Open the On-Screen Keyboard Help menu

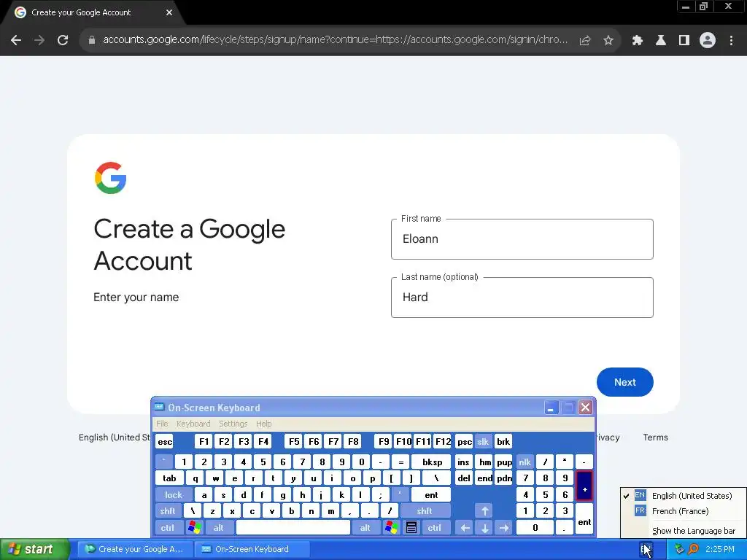pos(264,424)
